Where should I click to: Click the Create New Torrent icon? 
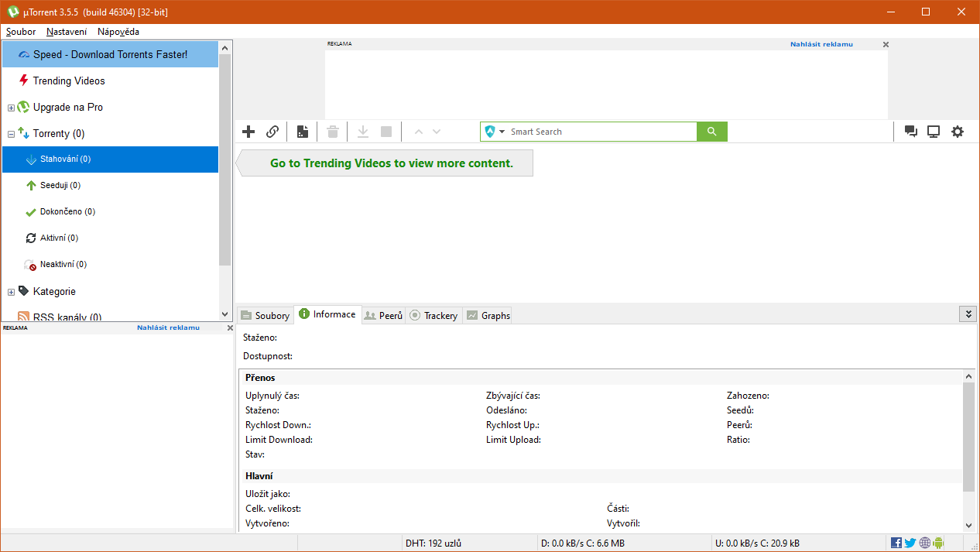302,132
